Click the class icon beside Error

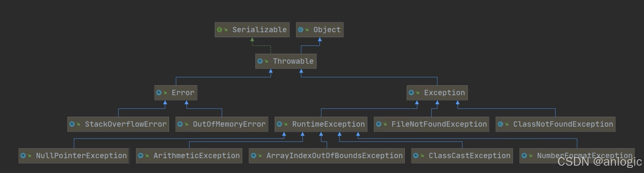[159, 93]
